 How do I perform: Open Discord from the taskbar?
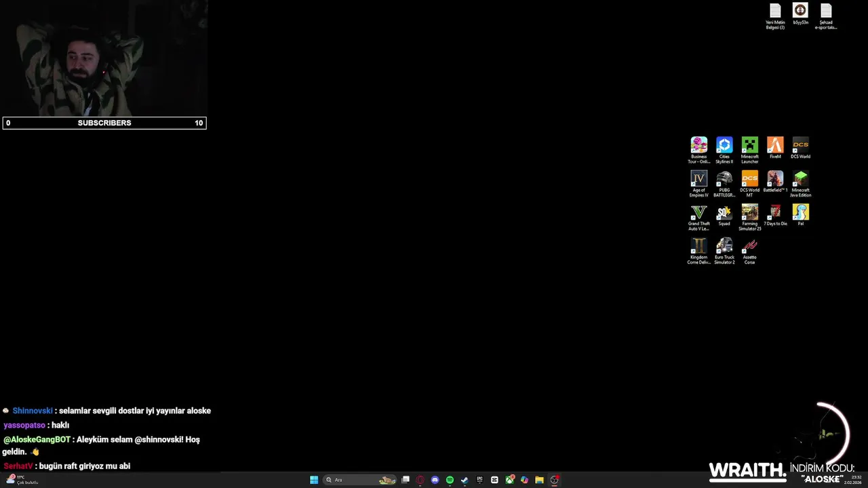tap(435, 480)
